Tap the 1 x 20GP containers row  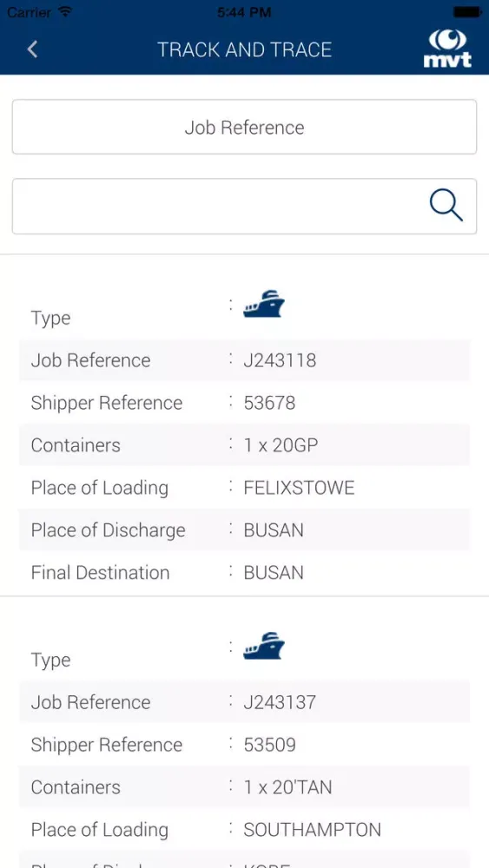click(244, 445)
